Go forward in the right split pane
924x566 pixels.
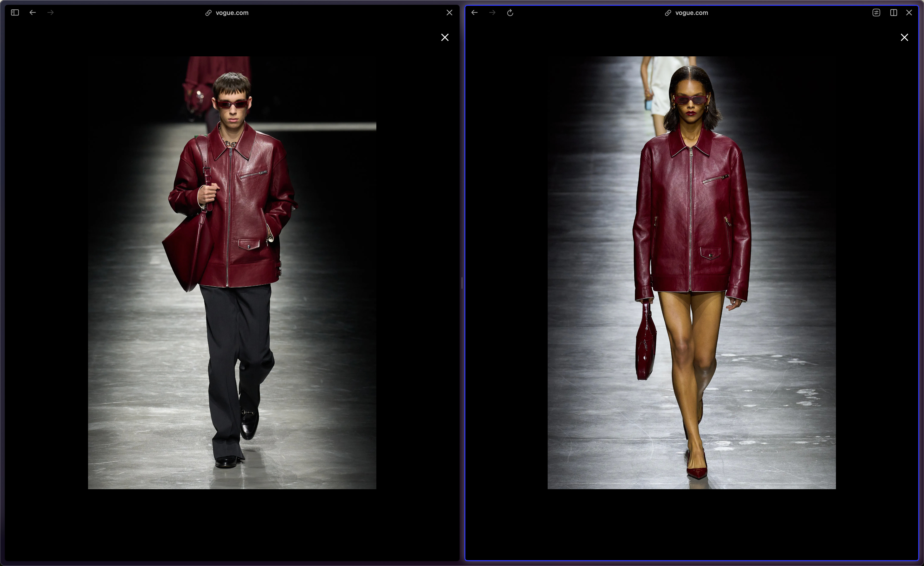492,13
